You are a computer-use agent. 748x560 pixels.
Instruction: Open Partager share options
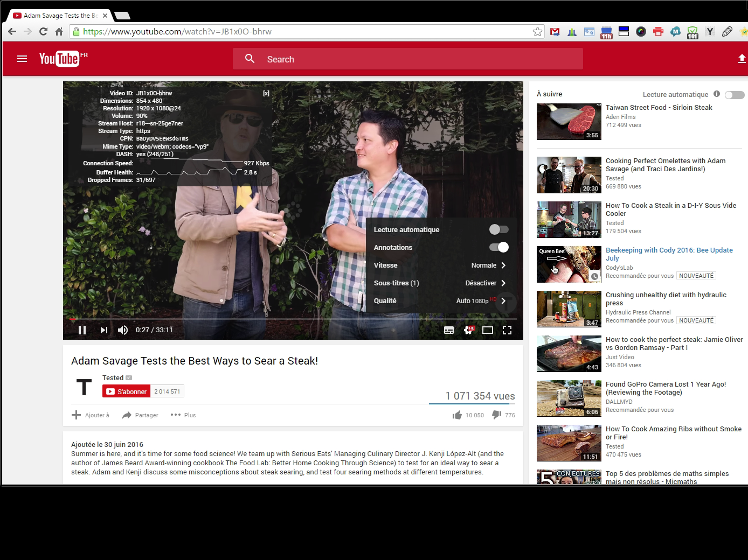140,415
